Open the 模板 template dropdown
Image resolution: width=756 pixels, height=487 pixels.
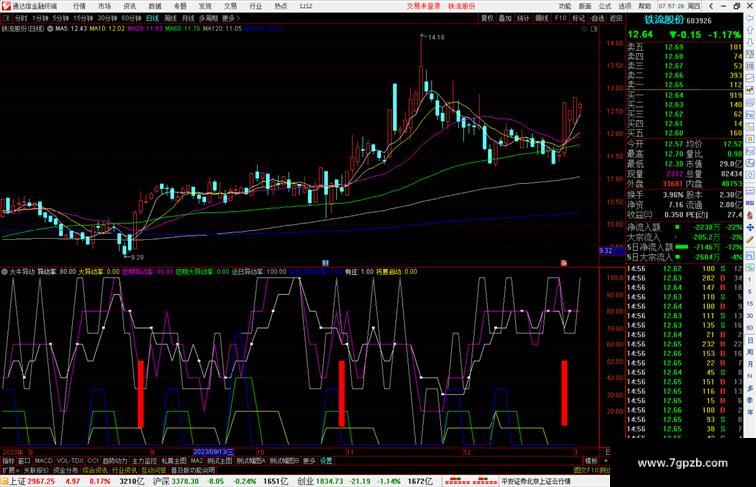591,461
